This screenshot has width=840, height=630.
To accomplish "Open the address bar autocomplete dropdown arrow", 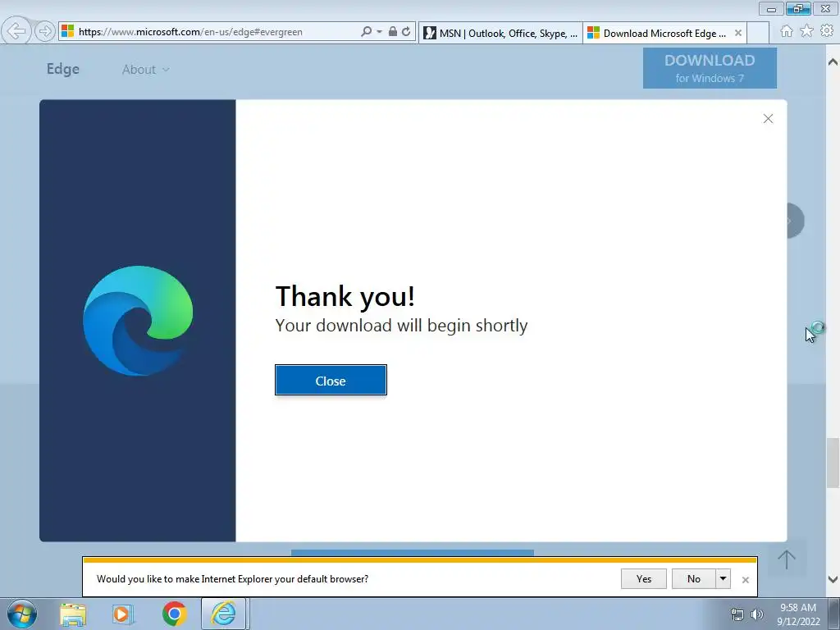I will (379, 32).
